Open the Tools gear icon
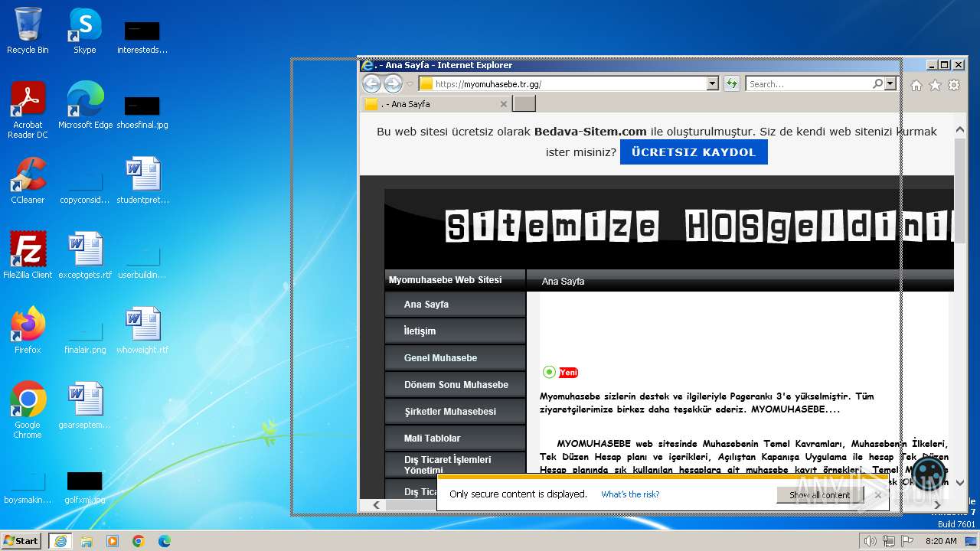 954,85
